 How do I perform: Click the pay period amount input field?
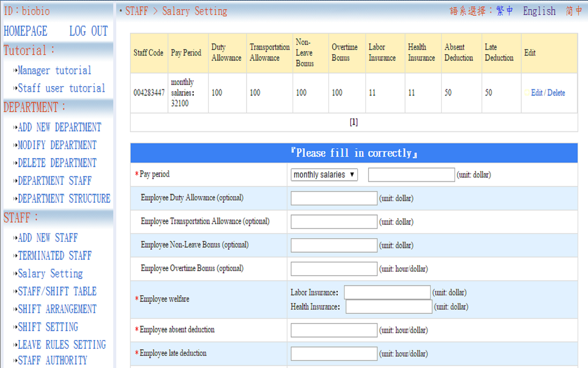tap(411, 175)
